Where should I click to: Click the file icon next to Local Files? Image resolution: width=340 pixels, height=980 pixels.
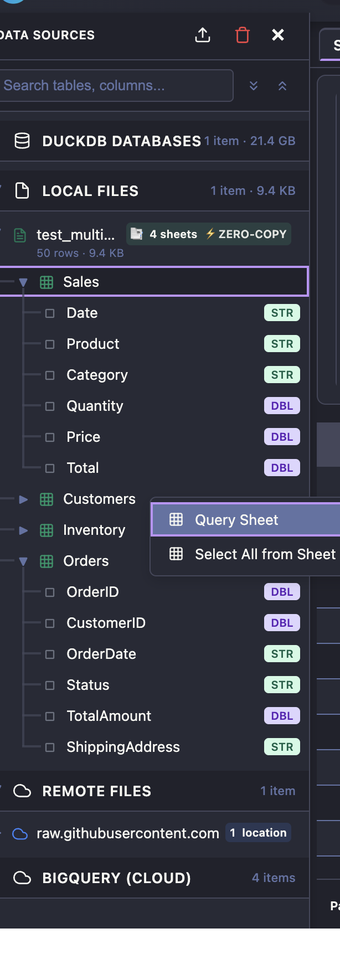(x=21, y=190)
